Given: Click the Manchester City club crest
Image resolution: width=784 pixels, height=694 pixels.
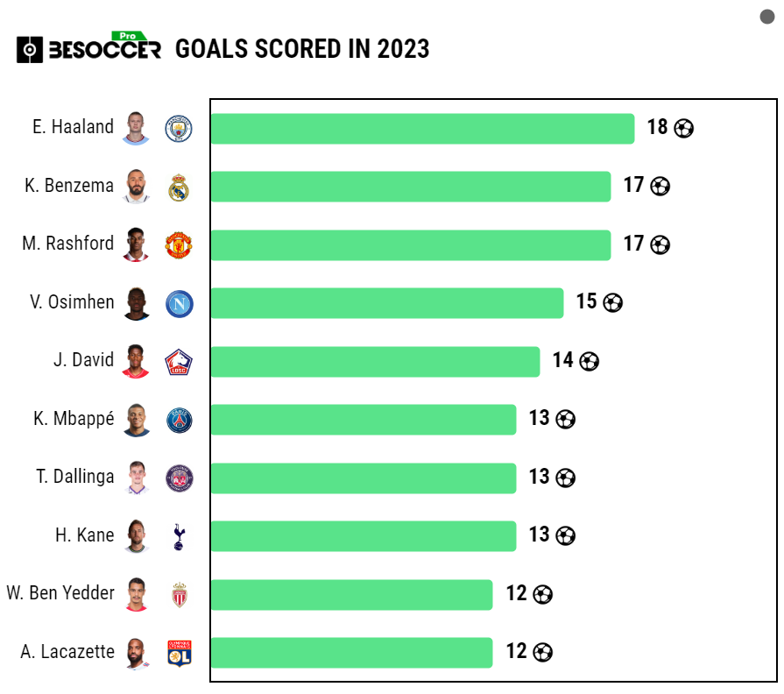Looking at the screenshot, I should 179,129.
